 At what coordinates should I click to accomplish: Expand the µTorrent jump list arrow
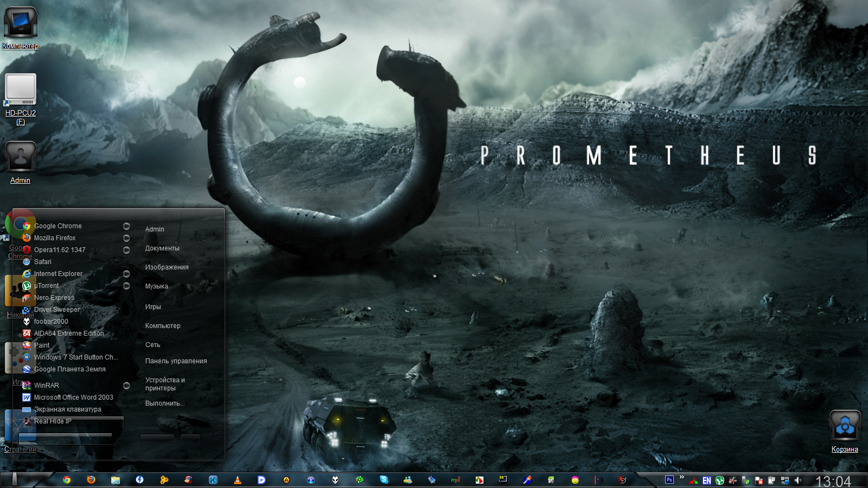pos(126,286)
